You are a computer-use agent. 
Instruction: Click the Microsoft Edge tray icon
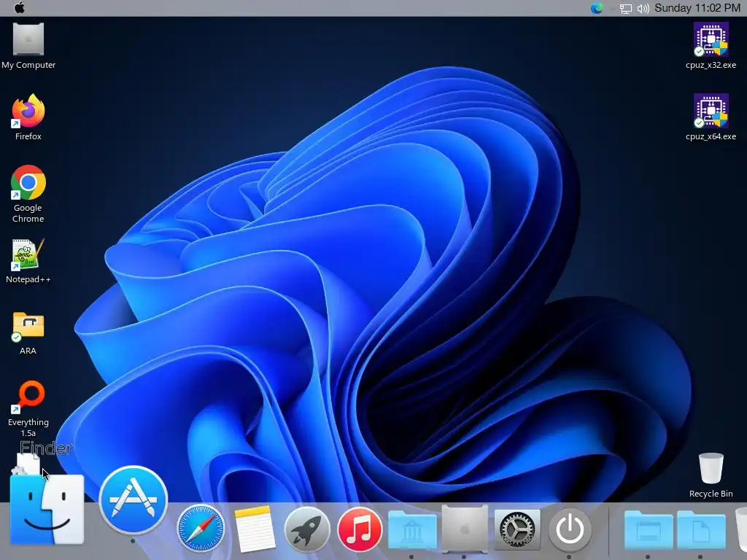(597, 8)
